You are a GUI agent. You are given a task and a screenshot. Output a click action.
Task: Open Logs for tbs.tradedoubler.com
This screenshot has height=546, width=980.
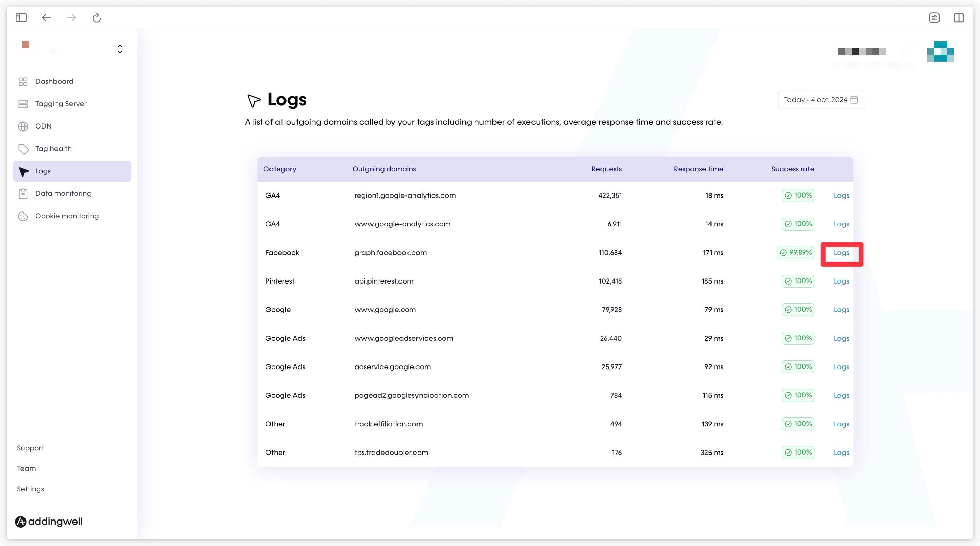[x=841, y=453]
